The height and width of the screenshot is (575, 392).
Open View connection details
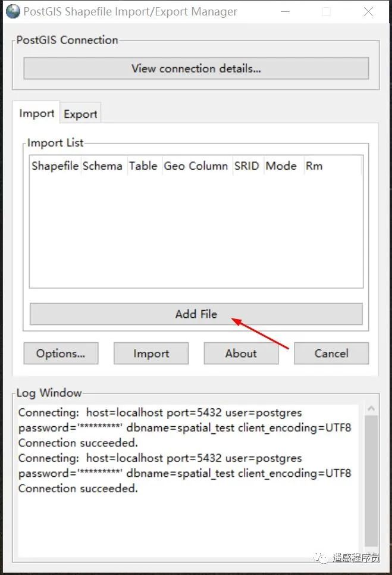(196, 68)
